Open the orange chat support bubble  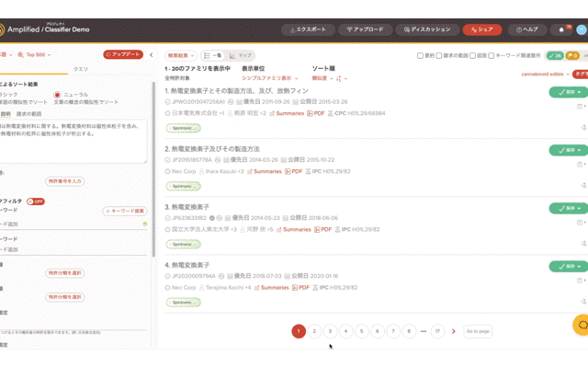580,325
